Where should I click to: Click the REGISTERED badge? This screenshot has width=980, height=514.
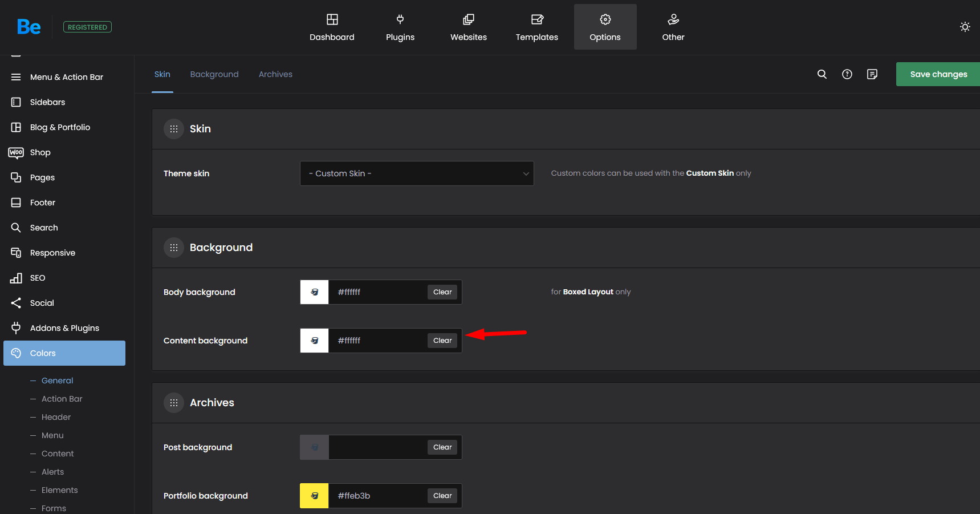87,27
